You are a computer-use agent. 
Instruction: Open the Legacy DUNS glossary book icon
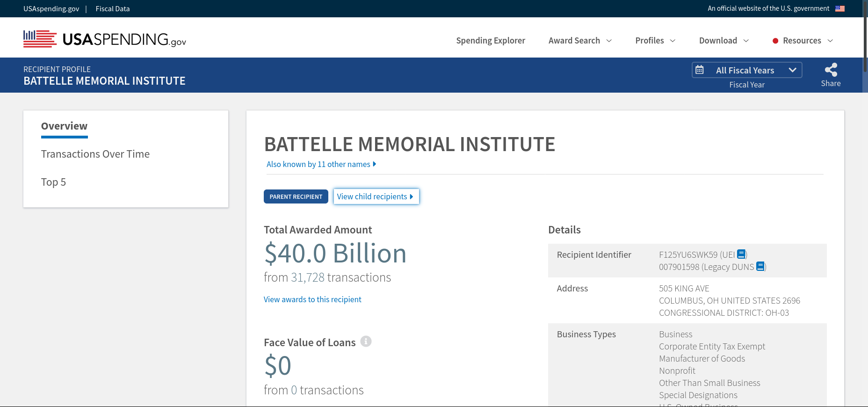[760, 266]
